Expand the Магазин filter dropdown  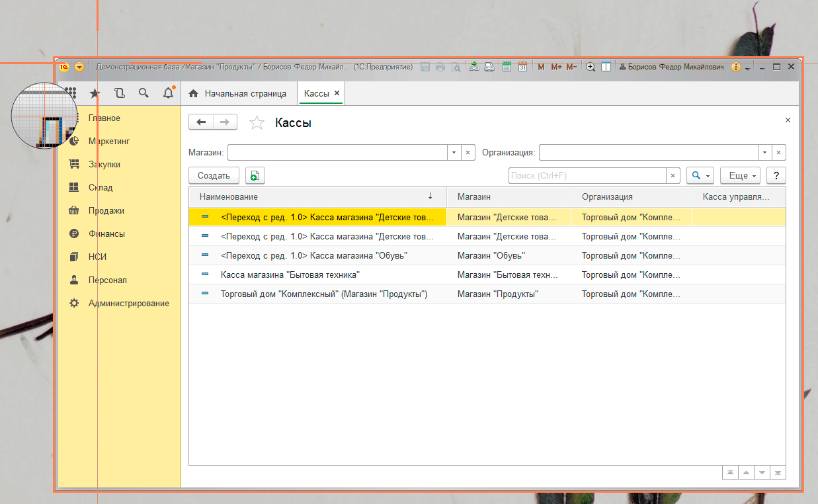[x=454, y=153]
